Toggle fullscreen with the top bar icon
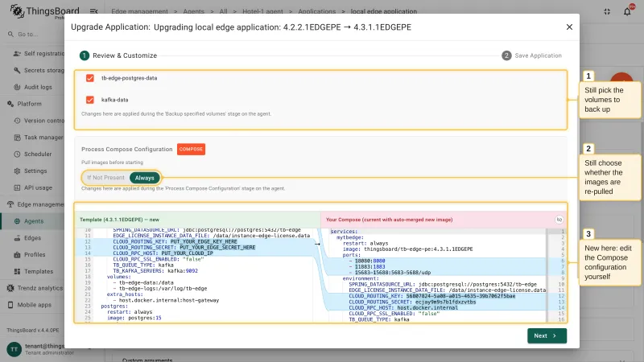This screenshot has width=644, height=362. (607, 11)
